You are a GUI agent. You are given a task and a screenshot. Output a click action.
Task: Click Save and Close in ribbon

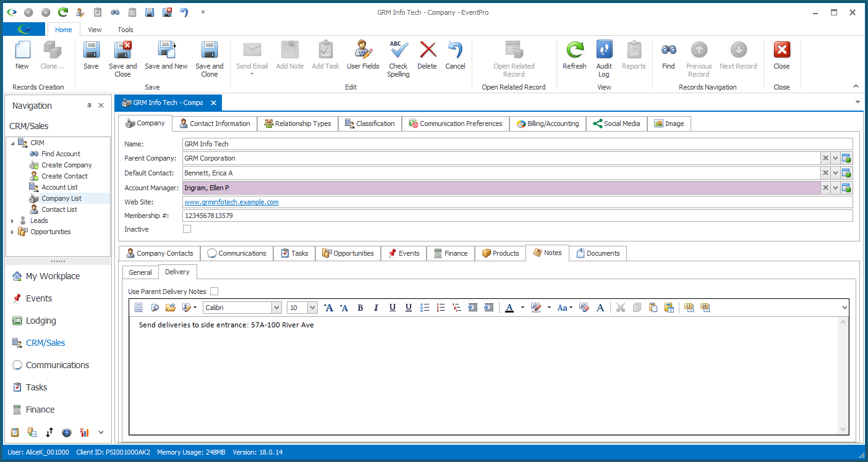tap(122, 59)
